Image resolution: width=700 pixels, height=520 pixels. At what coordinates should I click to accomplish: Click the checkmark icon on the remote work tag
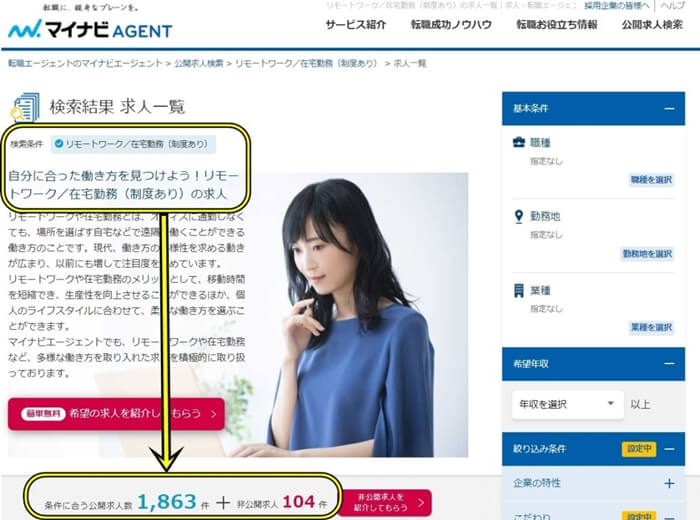pos(58,144)
